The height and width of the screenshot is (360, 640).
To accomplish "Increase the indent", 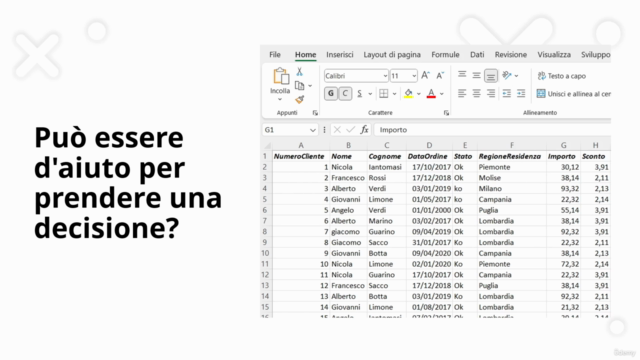I will (x=521, y=93).
